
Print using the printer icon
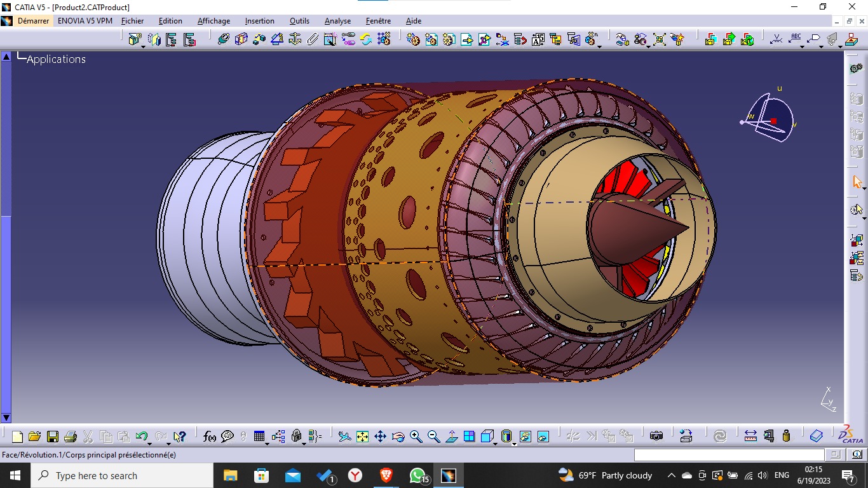click(71, 437)
